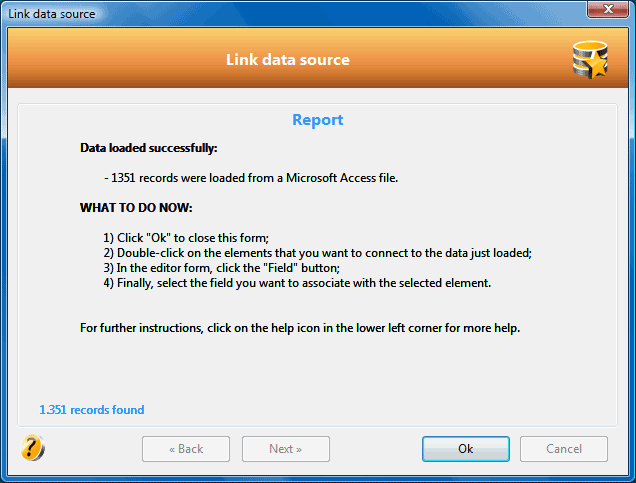This screenshot has height=483, width=636.
Task: Click the window title bar text
Action: click(52, 14)
